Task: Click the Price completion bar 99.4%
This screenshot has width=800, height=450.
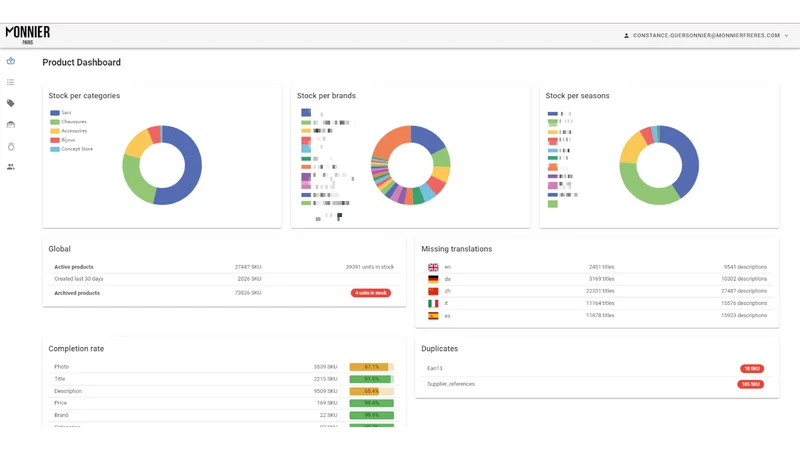Action: click(x=371, y=403)
